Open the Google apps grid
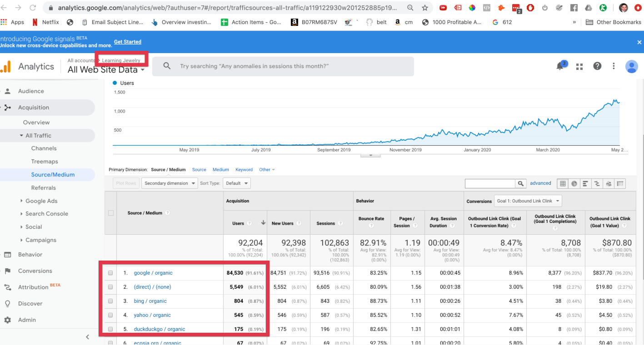644x345 pixels. (579, 66)
